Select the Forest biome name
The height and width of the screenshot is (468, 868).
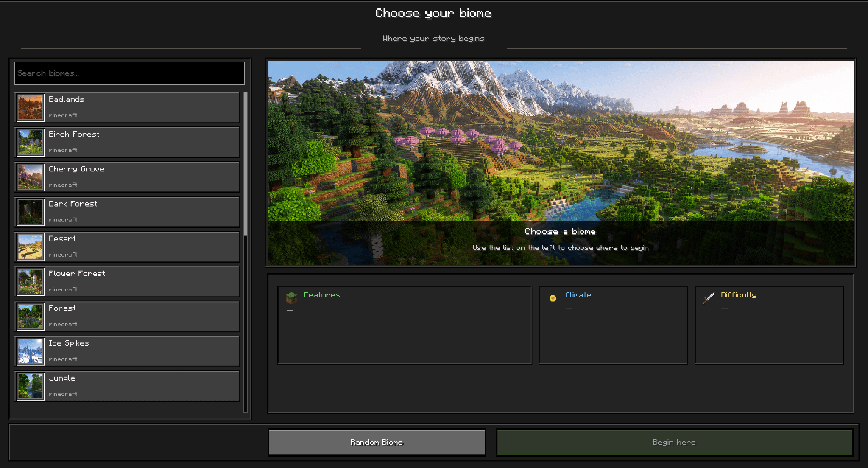(x=62, y=308)
